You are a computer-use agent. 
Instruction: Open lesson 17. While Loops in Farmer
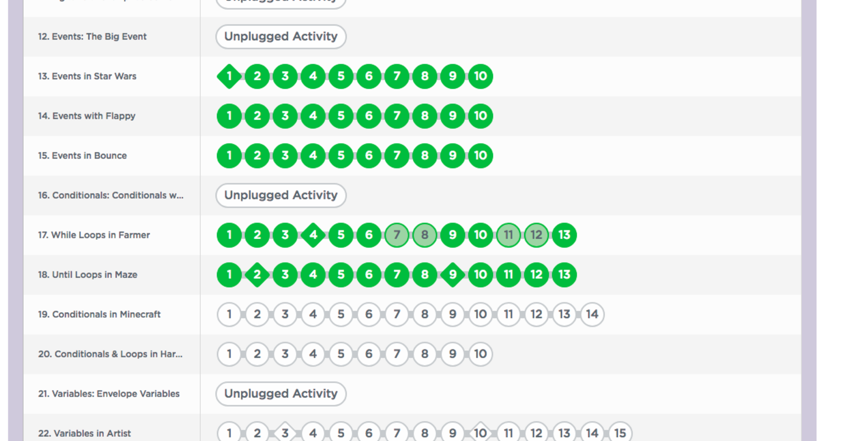pos(94,235)
